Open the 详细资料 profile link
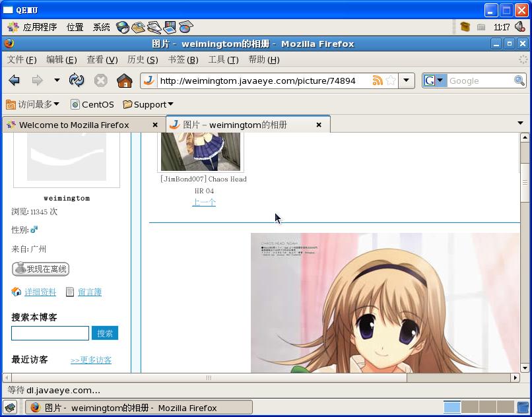The image size is (532, 417). 40,292
